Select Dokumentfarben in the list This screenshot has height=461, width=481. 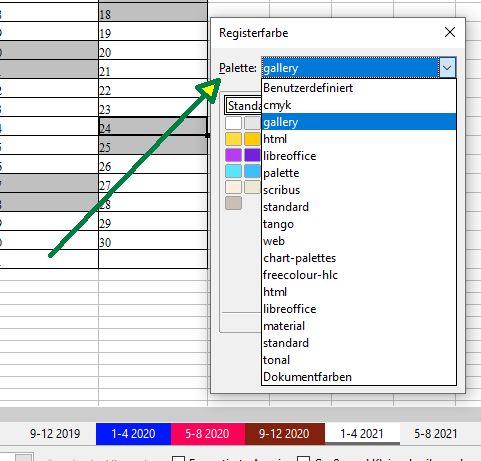[x=359, y=377]
